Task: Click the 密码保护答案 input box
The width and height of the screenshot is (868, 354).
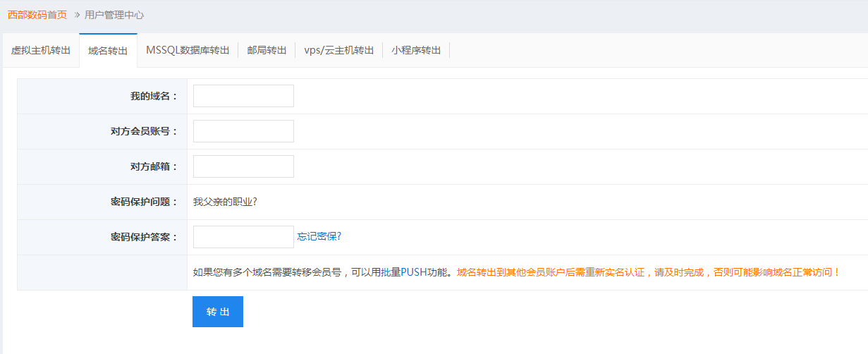Action: [243, 237]
